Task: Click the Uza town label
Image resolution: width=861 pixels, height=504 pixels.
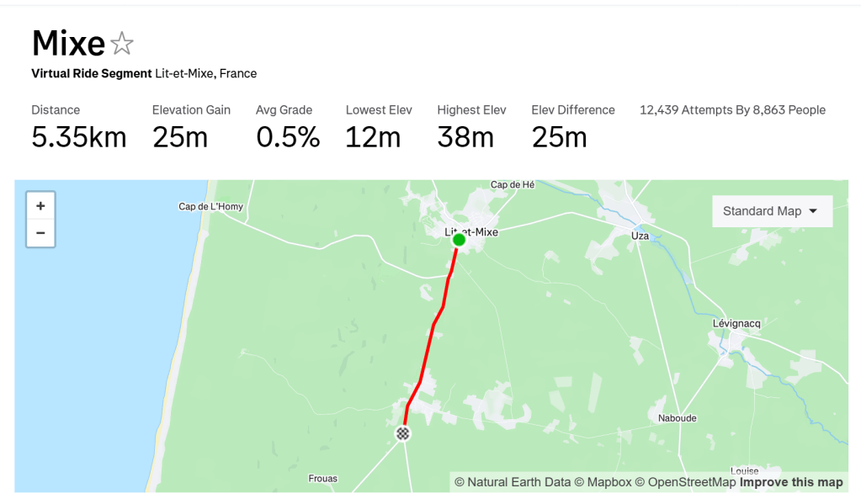Action: pyautogui.click(x=640, y=236)
